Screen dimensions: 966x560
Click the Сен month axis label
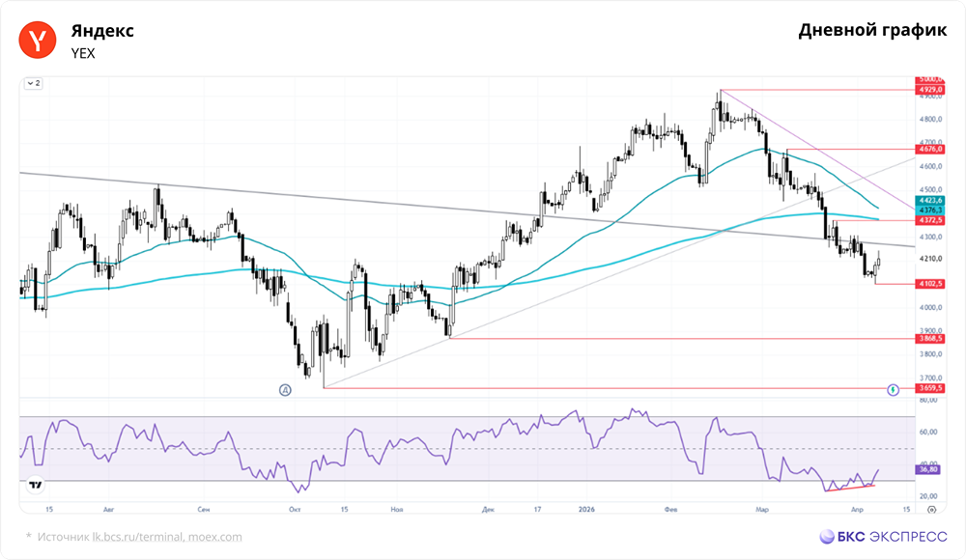(203, 510)
